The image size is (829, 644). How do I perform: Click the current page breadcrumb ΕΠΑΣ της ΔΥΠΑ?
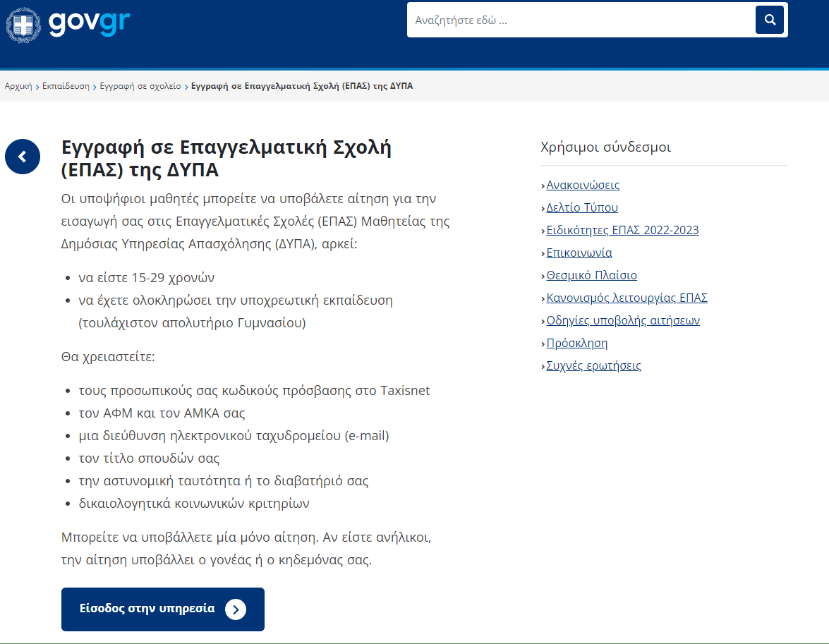pyautogui.click(x=302, y=86)
